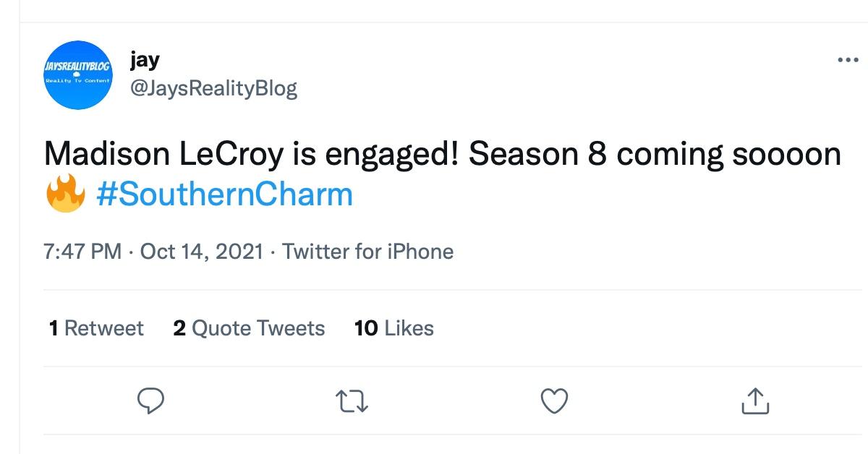The image size is (868, 454).
Task: Click the "Quote Tweets" label text
Action: pos(258,328)
